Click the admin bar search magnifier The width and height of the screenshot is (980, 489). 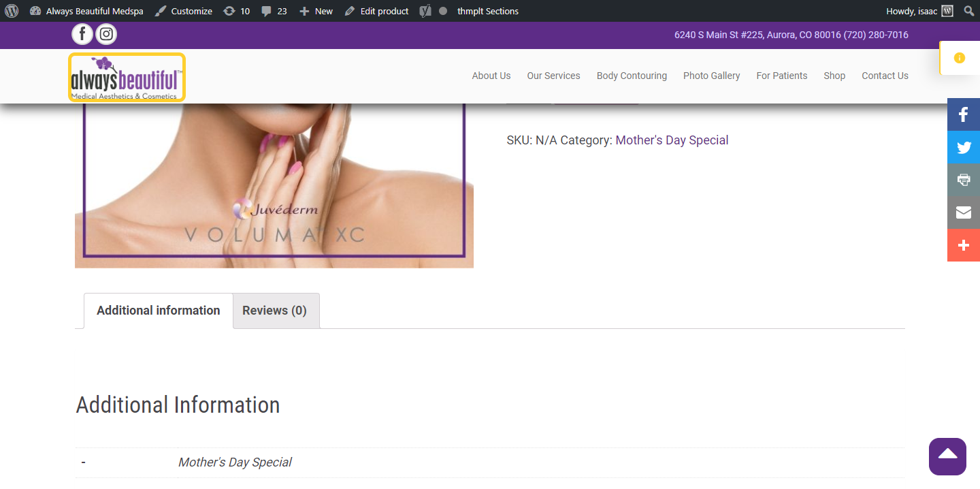(x=969, y=11)
